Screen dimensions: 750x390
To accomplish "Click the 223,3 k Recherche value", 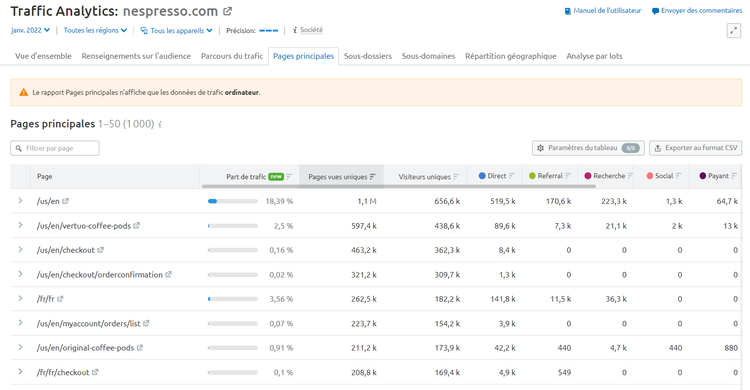I will click(x=614, y=201).
